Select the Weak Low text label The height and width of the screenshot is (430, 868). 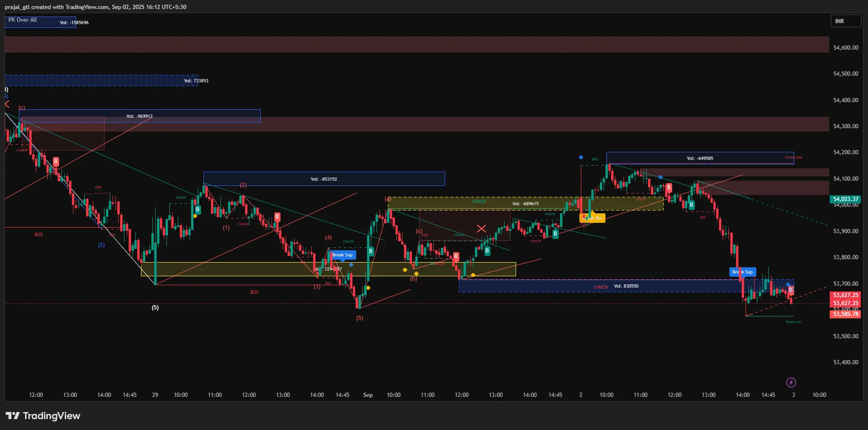click(x=793, y=322)
